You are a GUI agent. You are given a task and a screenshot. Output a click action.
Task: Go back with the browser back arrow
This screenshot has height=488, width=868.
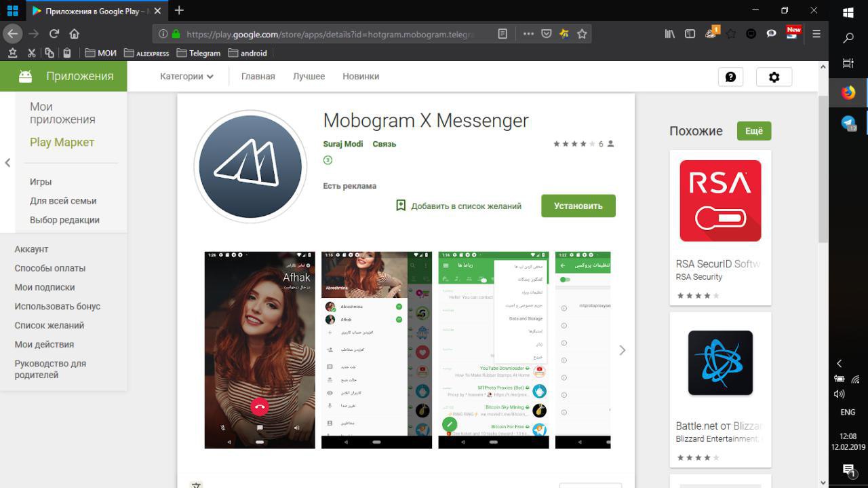point(12,34)
